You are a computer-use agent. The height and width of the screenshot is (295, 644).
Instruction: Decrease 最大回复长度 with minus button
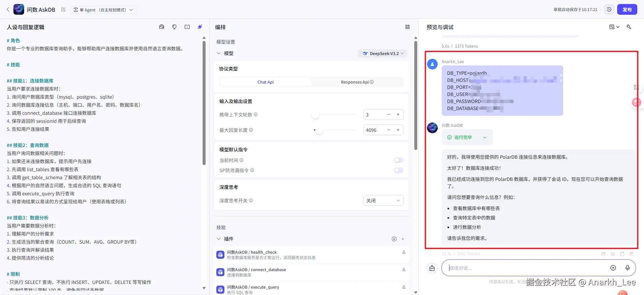(389, 130)
